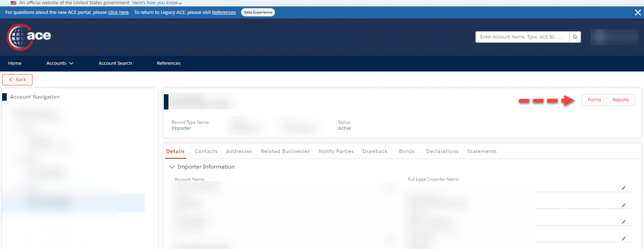
Task: Click the fourth edit pencil icon in the Importer Information rows
Action: (623, 239)
